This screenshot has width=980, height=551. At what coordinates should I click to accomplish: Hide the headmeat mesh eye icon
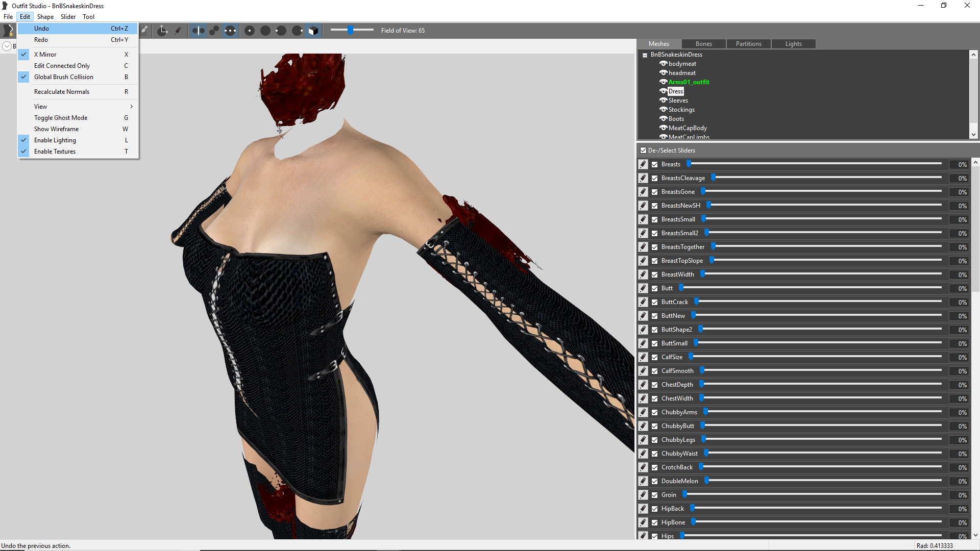[664, 73]
